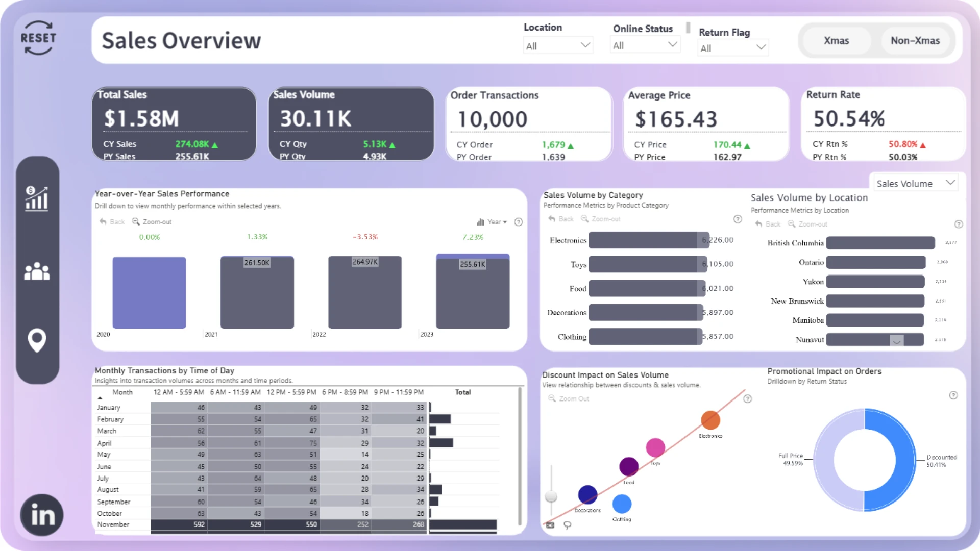The height and width of the screenshot is (551, 980).
Task: Toggle the Xmas filter
Action: (836, 41)
